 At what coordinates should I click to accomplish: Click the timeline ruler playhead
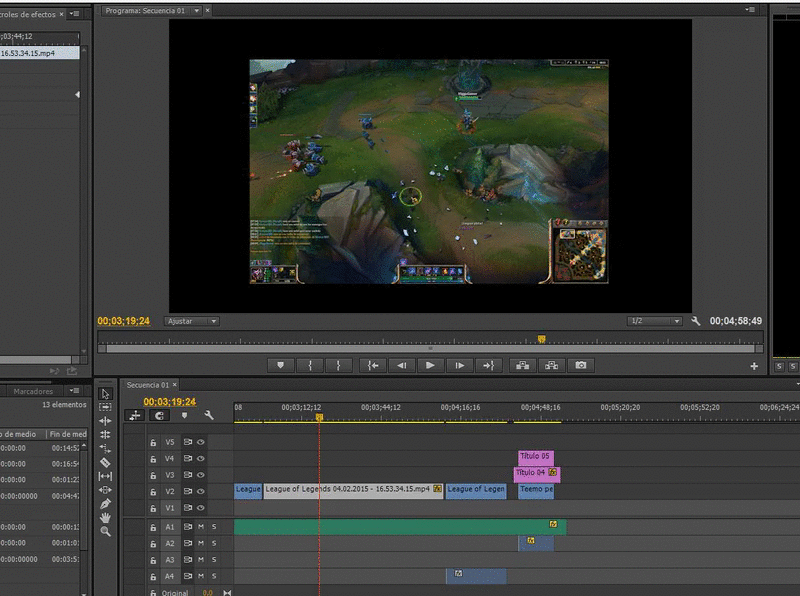pos(319,417)
